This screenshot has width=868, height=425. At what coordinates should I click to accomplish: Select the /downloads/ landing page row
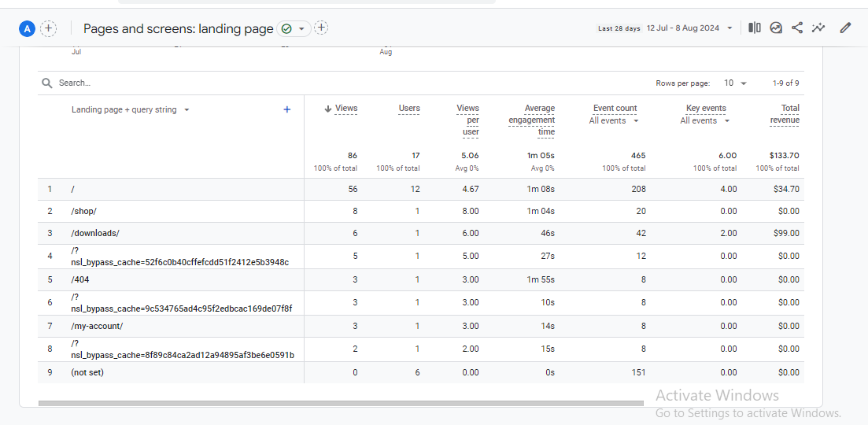[421, 234]
